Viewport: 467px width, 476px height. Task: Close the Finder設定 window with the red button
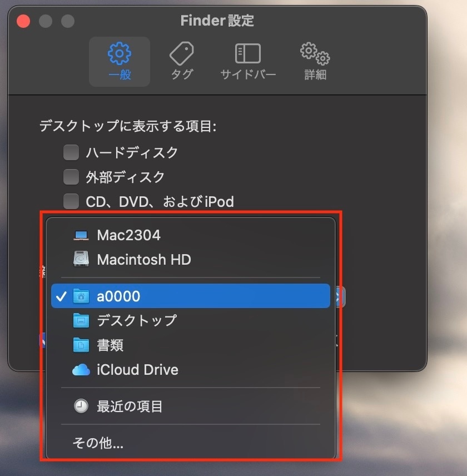[23, 21]
